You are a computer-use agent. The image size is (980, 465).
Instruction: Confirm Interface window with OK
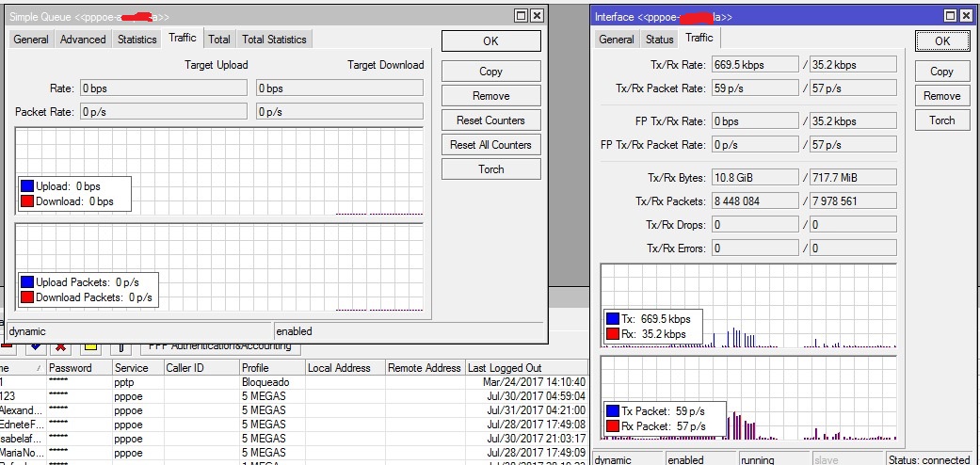coord(942,40)
